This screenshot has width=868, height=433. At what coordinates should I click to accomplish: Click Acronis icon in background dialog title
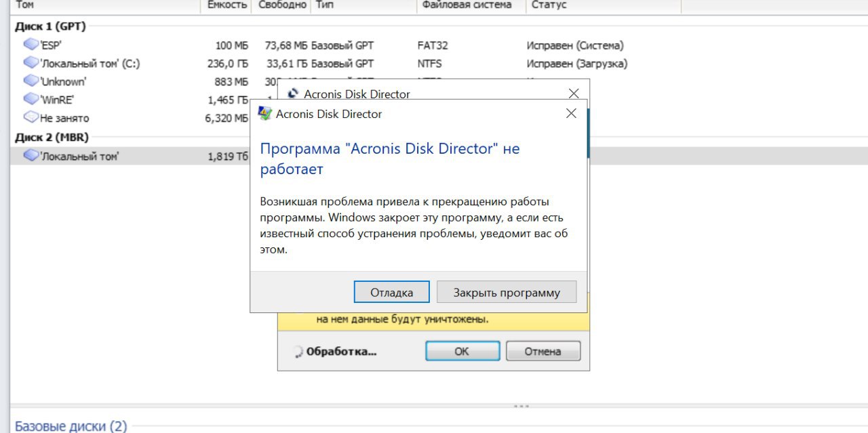click(x=294, y=94)
